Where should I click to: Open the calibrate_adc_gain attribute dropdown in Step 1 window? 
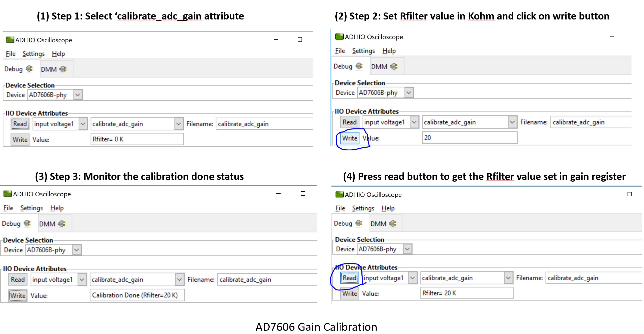(178, 124)
